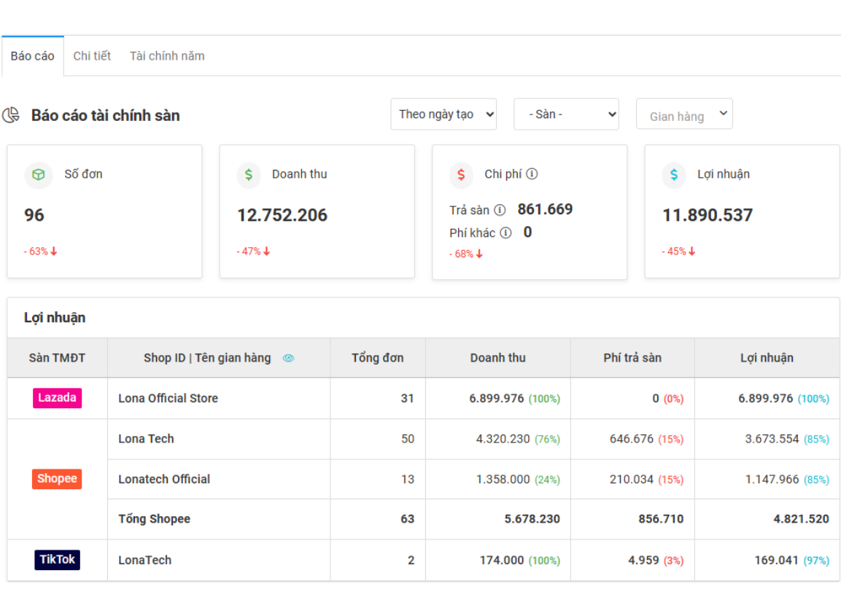Click info icon next to Chi phí
The height and width of the screenshot is (616, 841).
532,174
